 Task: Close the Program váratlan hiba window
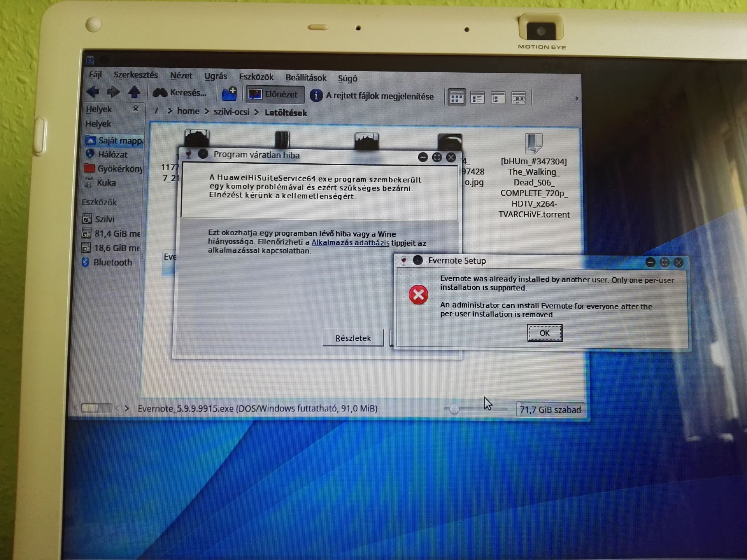click(451, 157)
